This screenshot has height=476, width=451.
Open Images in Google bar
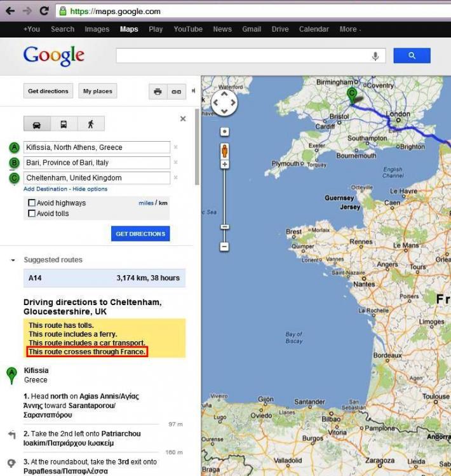(97, 29)
